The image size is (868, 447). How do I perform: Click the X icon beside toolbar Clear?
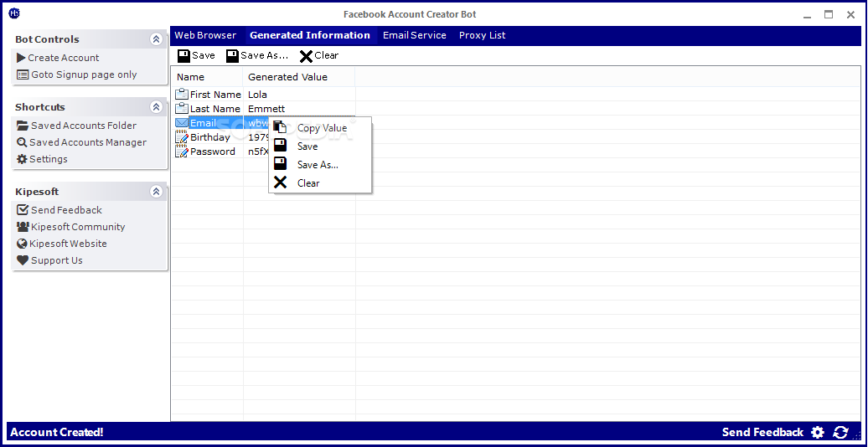click(x=306, y=55)
